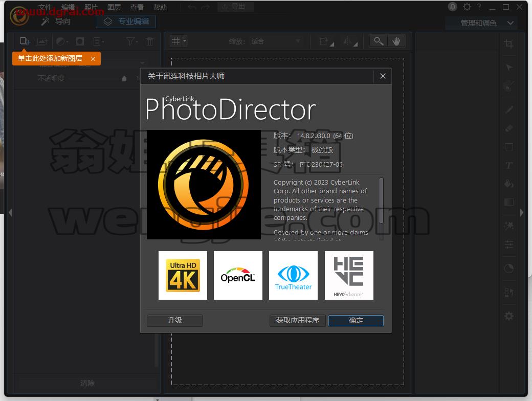The height and width of the screenshot is (401, 532).
Task: Select the gradient tool
Action: [x=508, y=202]
